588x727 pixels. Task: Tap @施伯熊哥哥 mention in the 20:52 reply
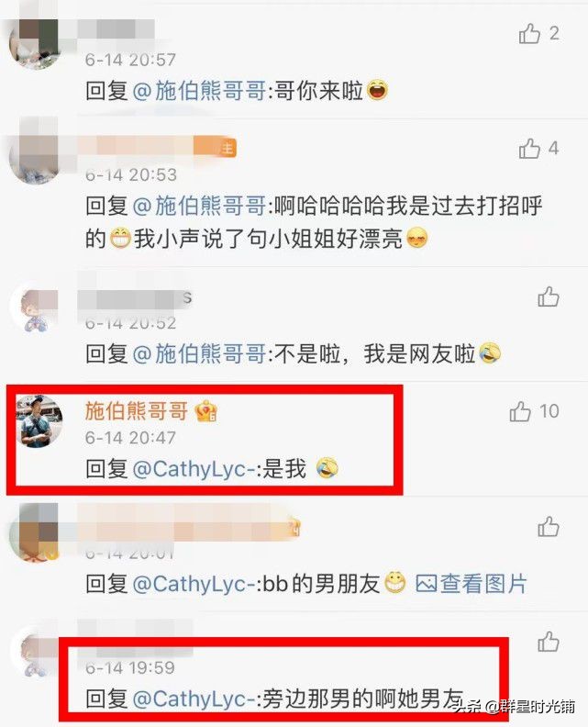click(199, 353)
